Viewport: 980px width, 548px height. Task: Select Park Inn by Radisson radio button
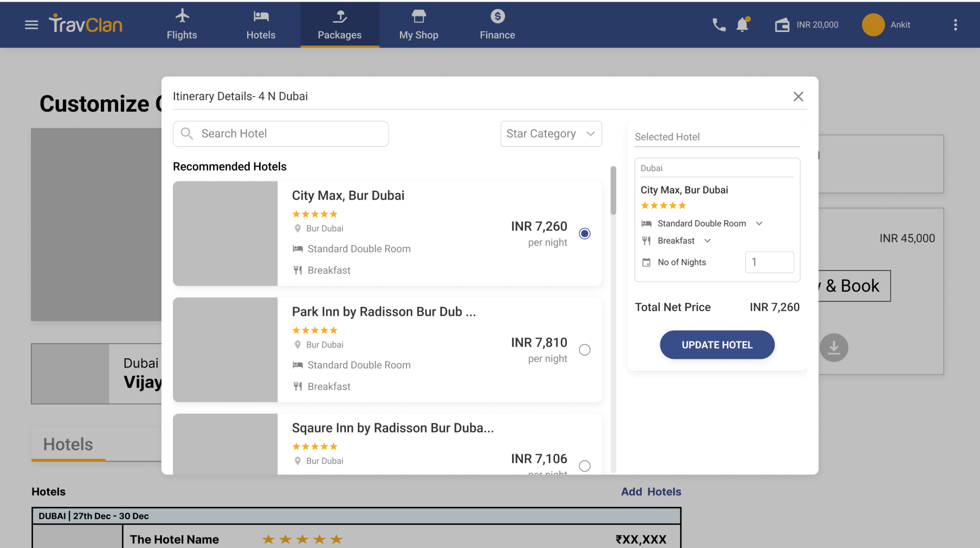(584, 350)
